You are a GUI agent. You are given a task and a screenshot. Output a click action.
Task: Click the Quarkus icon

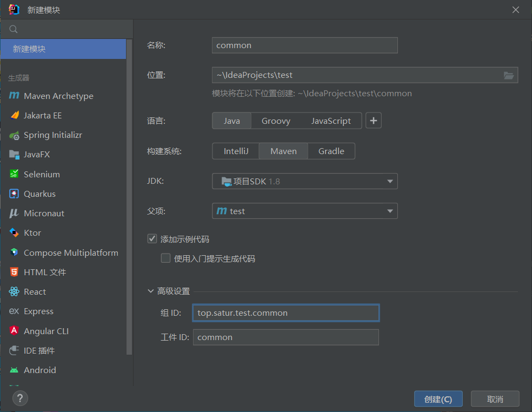(14, 194)
